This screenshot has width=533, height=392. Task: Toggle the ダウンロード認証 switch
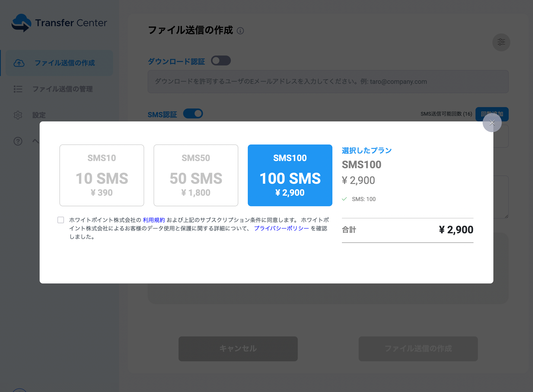[x=221, y=61]
